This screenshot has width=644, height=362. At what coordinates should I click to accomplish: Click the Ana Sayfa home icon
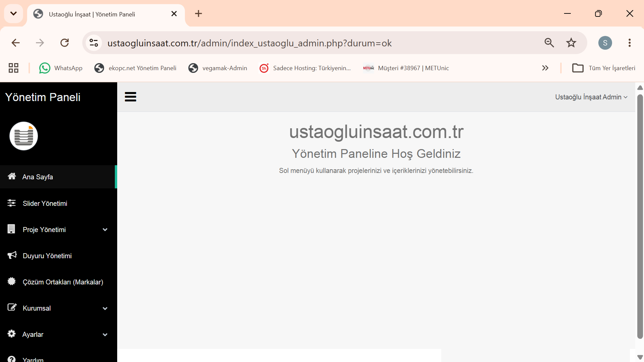click(x=12, y=176)
